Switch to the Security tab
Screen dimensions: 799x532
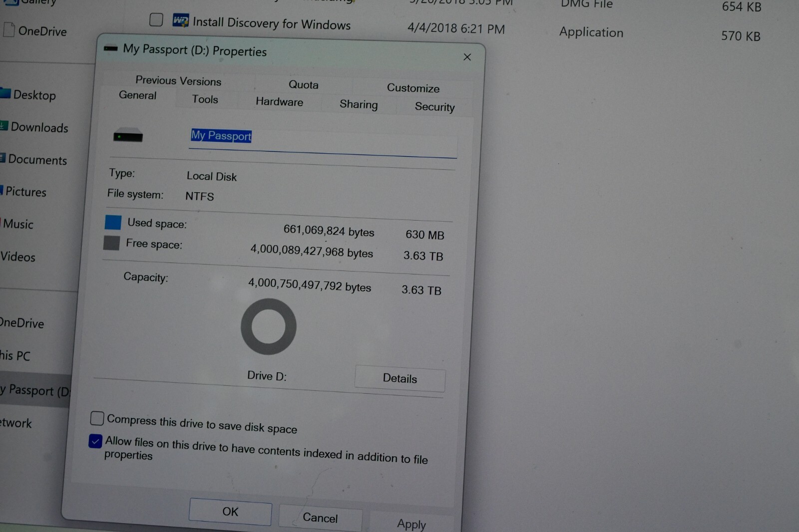tap(434, 107)
